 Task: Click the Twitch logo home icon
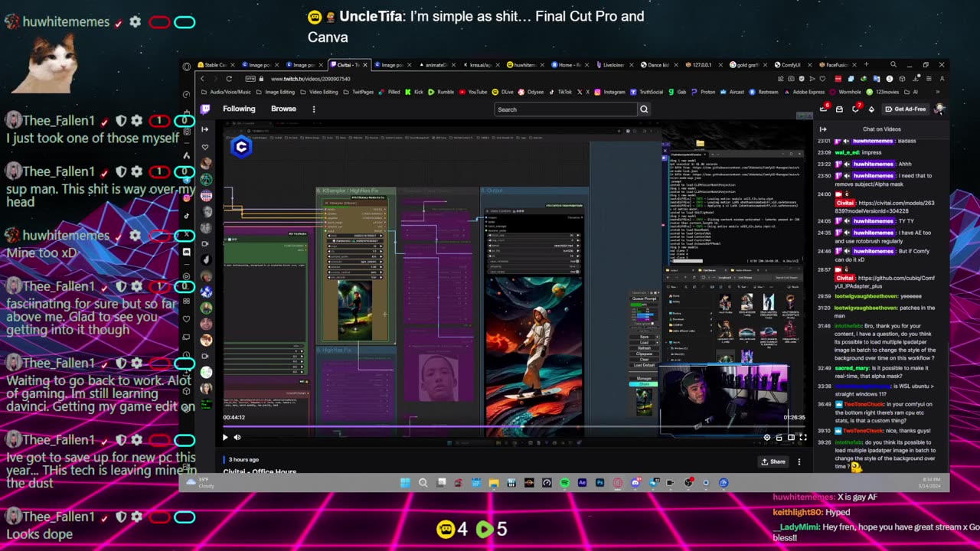click(x=205, y=109)
